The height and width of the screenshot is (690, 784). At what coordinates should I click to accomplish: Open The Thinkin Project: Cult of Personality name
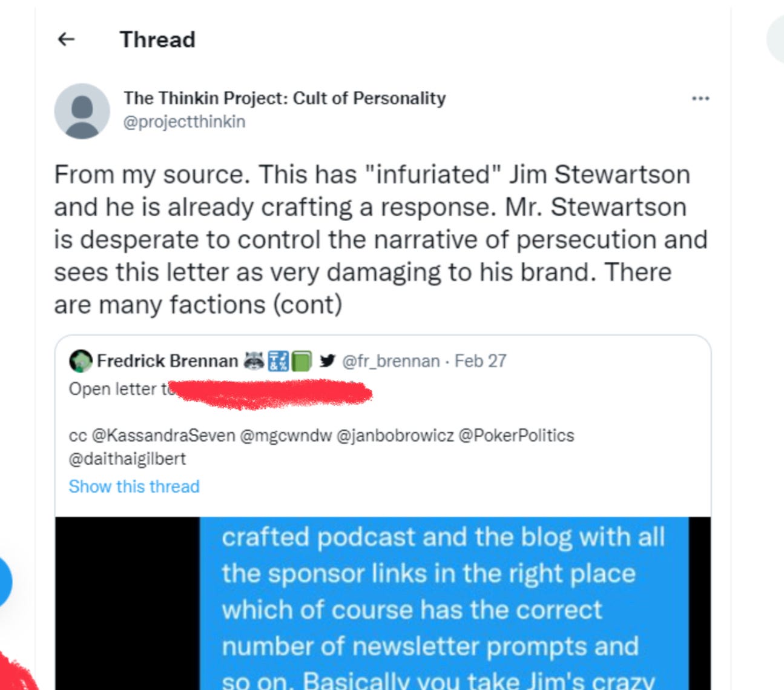[x=285, y=98]
